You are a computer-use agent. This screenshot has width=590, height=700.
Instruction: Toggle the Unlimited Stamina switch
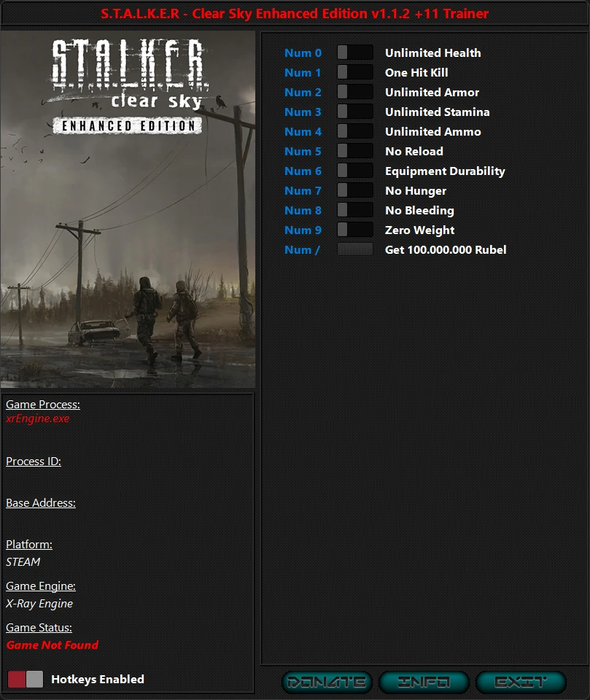click(x=354, y=112)
